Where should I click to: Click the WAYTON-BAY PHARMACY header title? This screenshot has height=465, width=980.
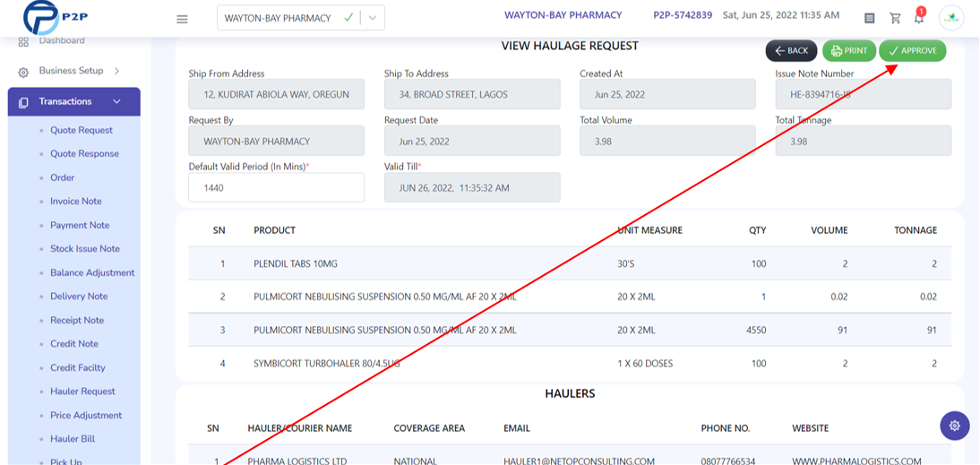[x=563, y=15]
